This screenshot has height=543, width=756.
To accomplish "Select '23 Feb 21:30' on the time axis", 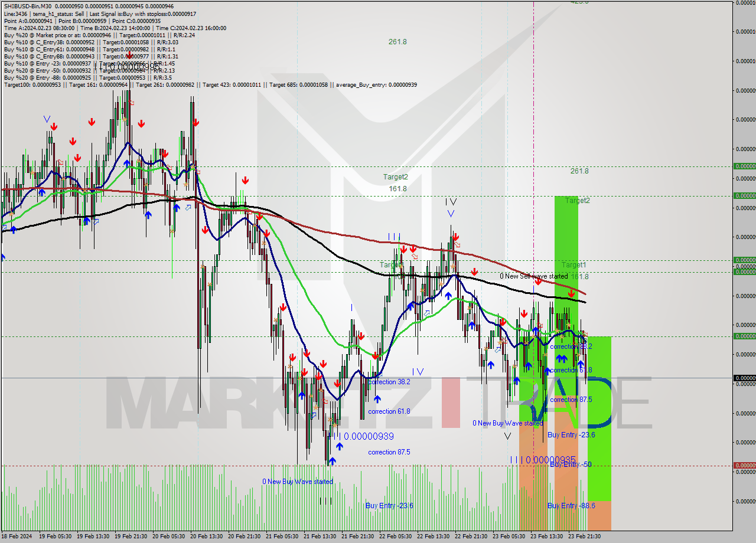I will coord(584,537).
